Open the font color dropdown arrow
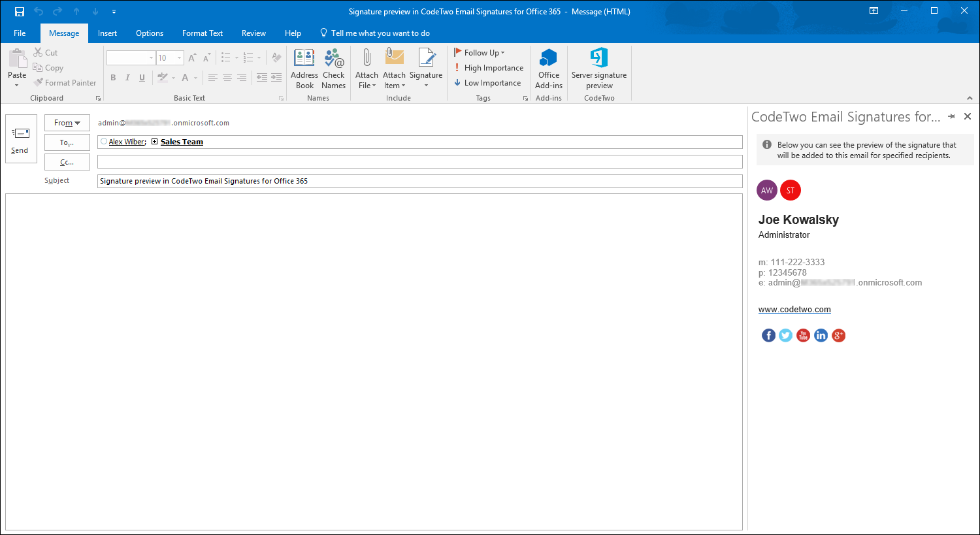Screen dimensions: 980x535 pyautogui.click(x=195, y=78)
